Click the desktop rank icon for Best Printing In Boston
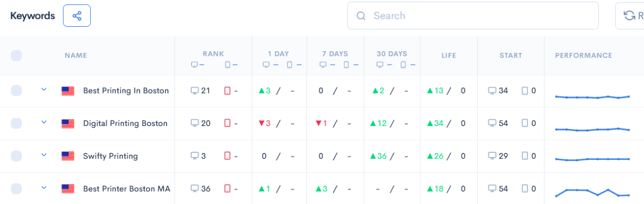The width and height of the screenshot is (644, 204). (195, 90)
